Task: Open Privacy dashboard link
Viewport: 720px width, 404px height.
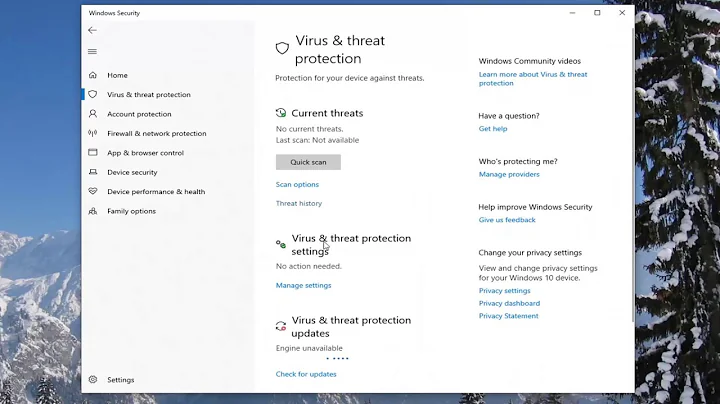Action: pyautogui.click(x=509, y=303)
